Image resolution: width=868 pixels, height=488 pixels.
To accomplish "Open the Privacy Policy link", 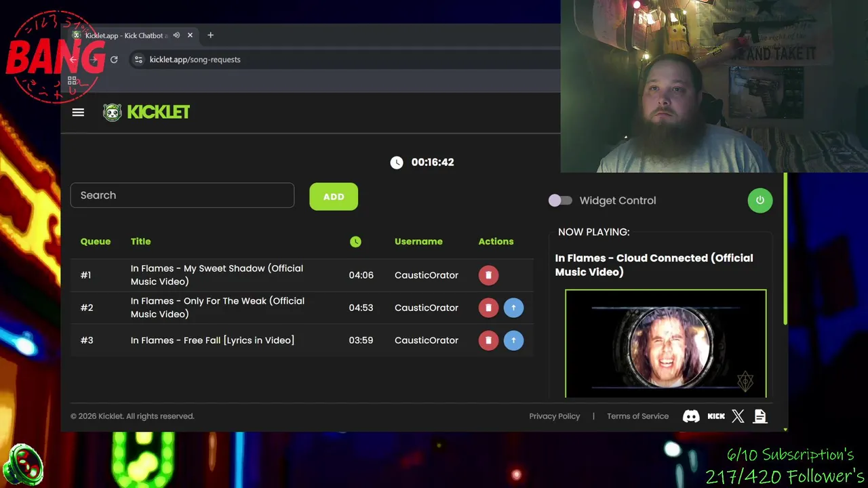I will (555, 416).
